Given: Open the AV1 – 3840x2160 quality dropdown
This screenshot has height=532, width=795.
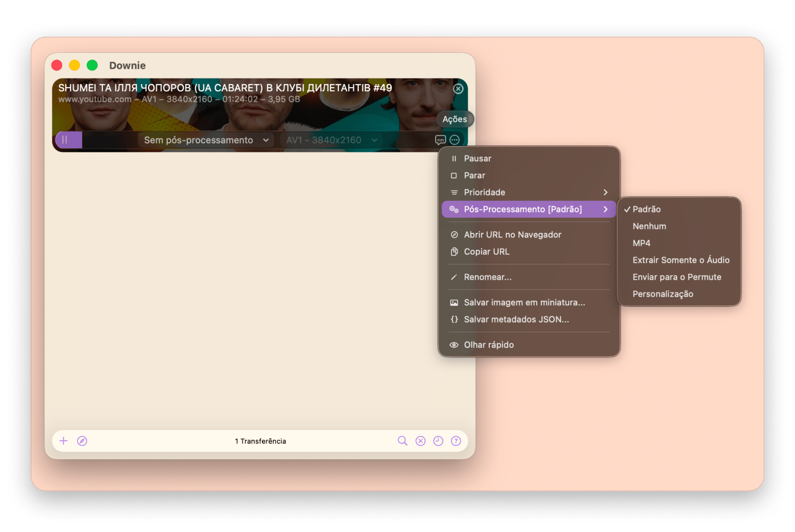Looking at the screenshot, I should [x=331, y=140].
